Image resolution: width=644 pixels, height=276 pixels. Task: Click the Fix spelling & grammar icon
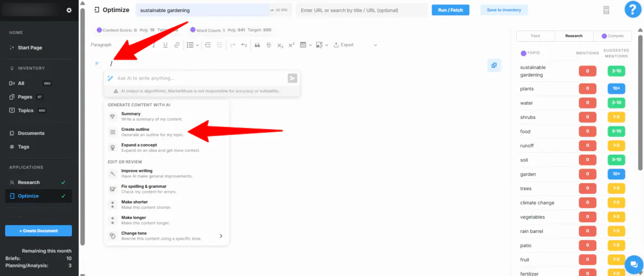pos(112,189)
